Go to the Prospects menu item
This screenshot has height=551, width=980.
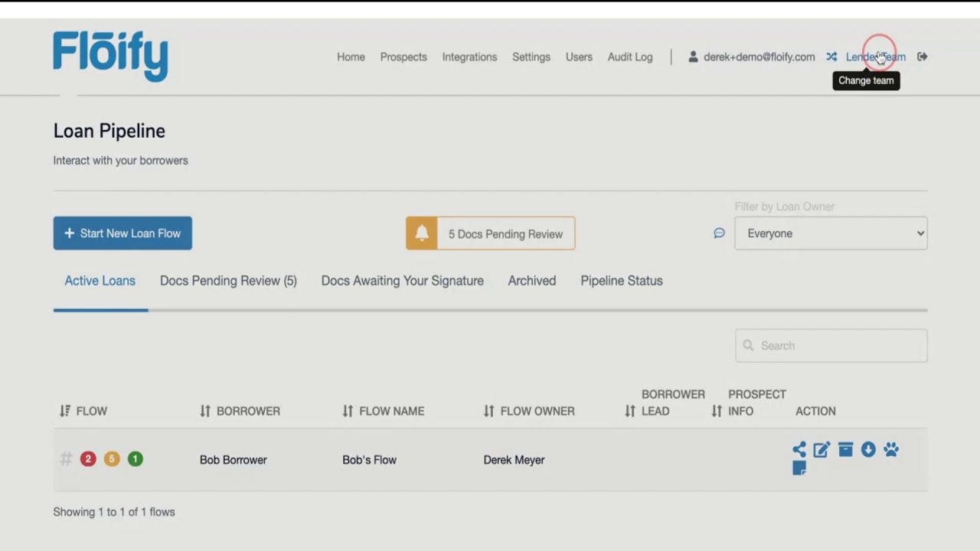click(403, 57)
